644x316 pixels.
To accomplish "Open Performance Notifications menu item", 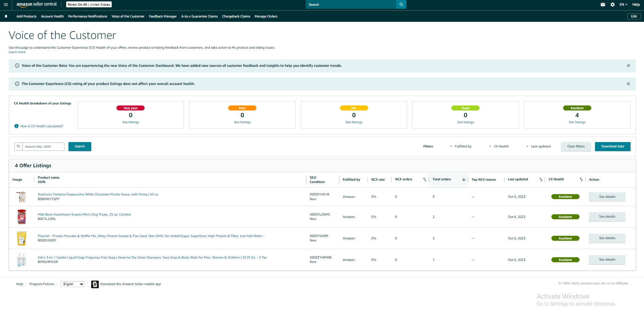I will (x=88, y=16).
